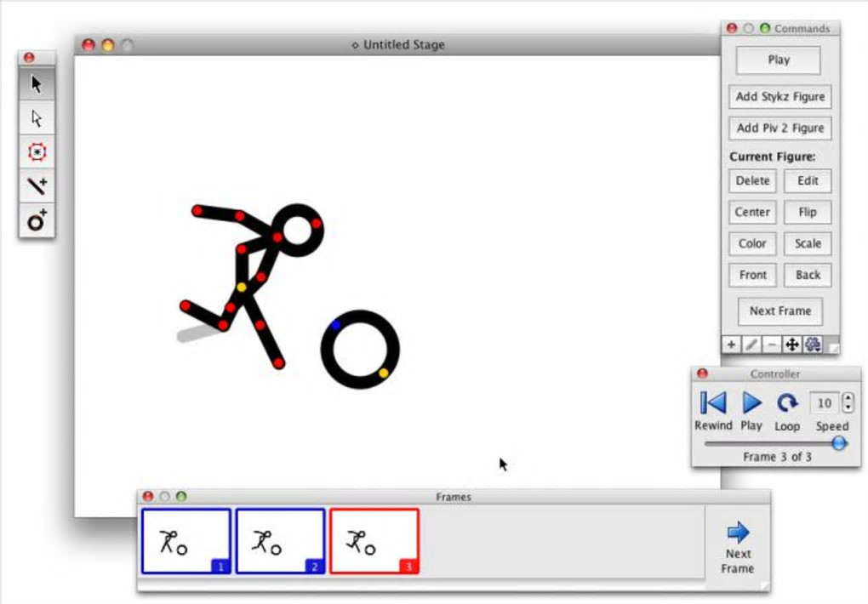Select the white arrow subselection tool

point(37,118)
